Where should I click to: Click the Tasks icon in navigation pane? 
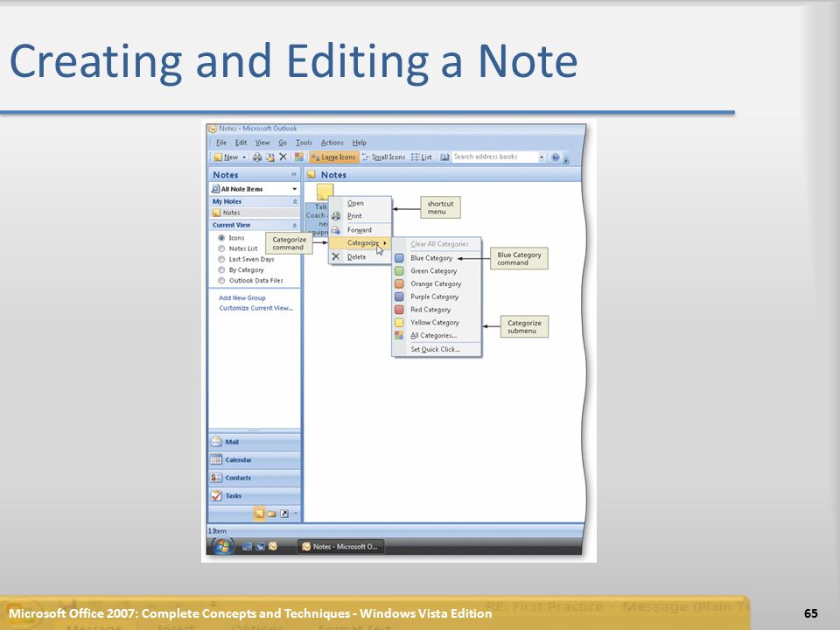point(216,495)
